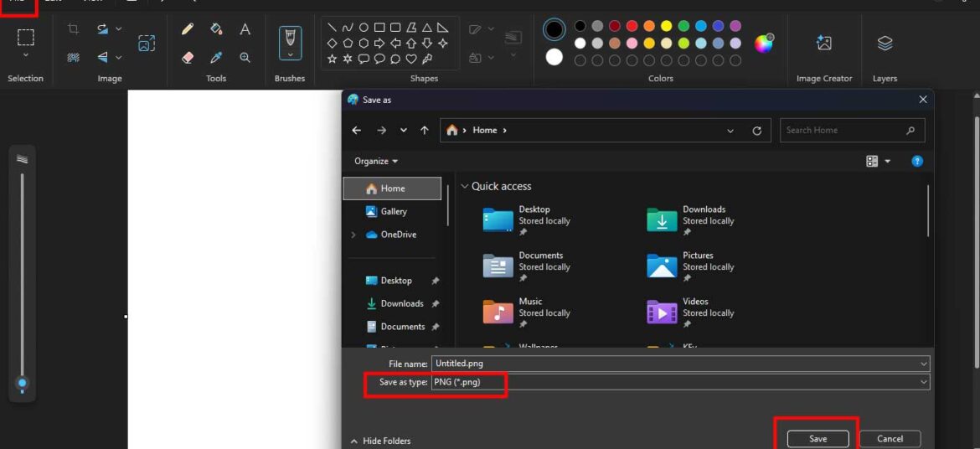The height and width of the screenshot is (449, 980).
Task: Go up one folder level
Action: (425, 130)
